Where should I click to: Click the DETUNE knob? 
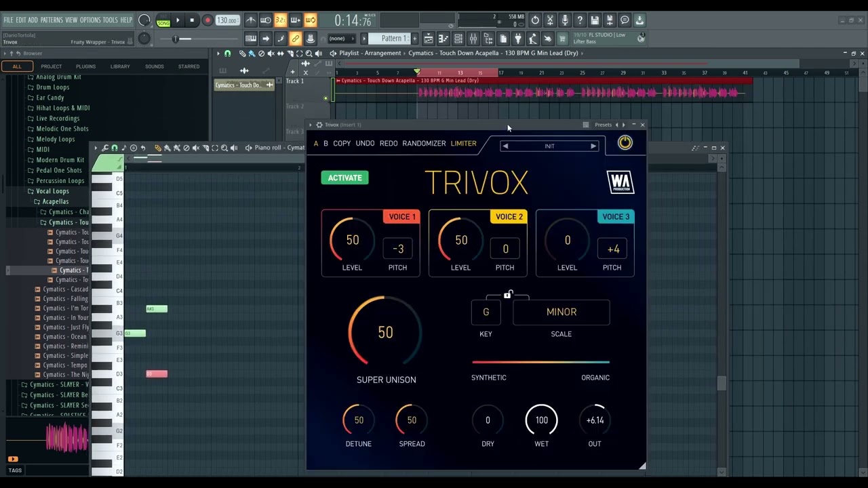pyautogui.click(x=359, y=420)
